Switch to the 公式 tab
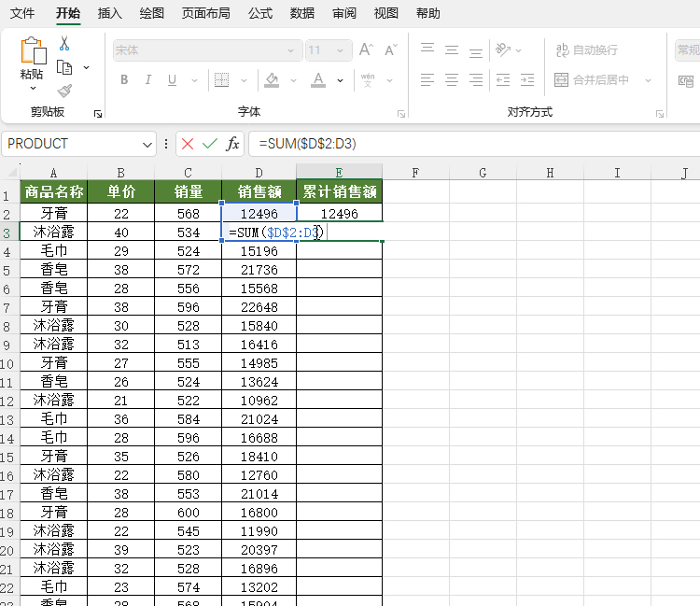The height and width of the screenshot is (606, 700). point(260,13)
